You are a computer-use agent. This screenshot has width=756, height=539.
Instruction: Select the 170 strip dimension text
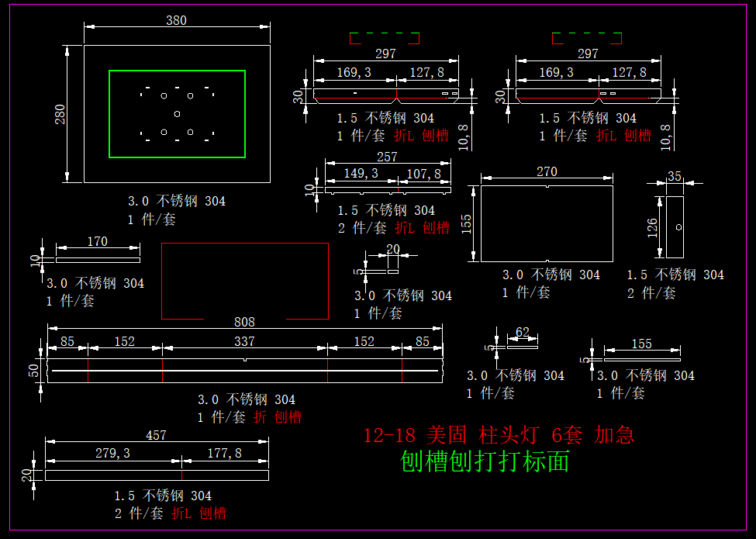(x=97, y=242)
